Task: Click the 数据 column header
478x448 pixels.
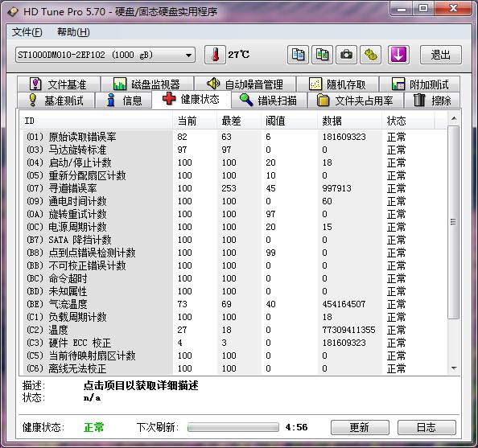Action: click(x=349, y=121)
